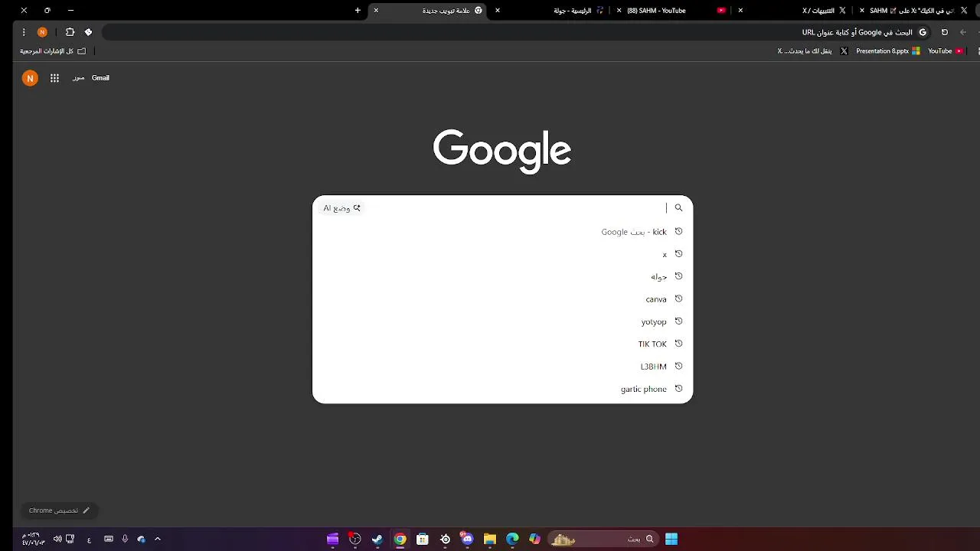
Task: Launch Microsoft Edge from the taskbar
Action: (512, 540)
